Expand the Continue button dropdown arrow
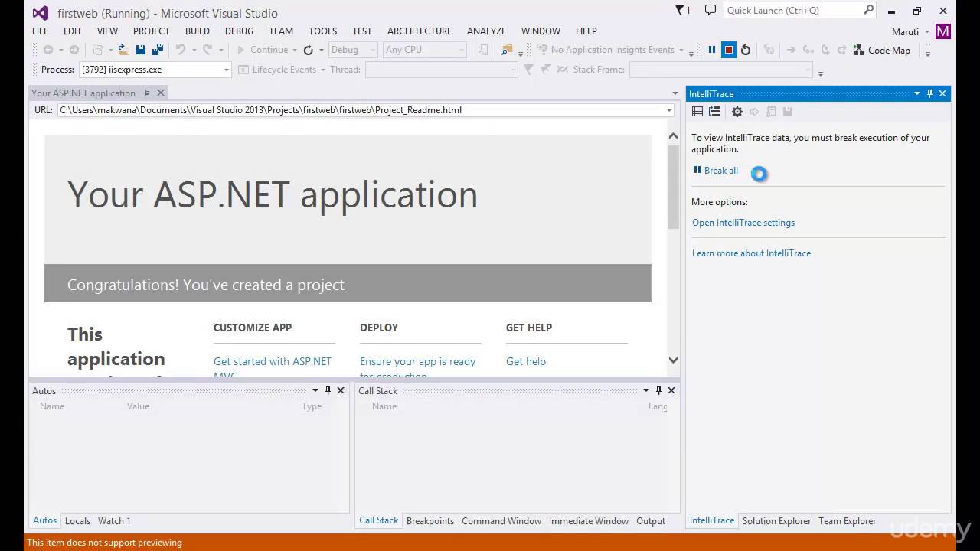 tap(296, 50)
